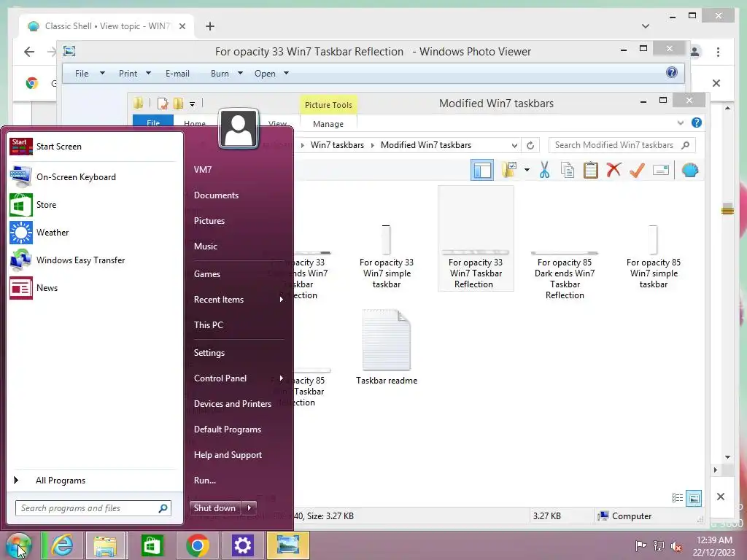The height and width of the screenshot is (560, 747).
Task: Open Settings from the Start menu
Action: click(209, 352)
